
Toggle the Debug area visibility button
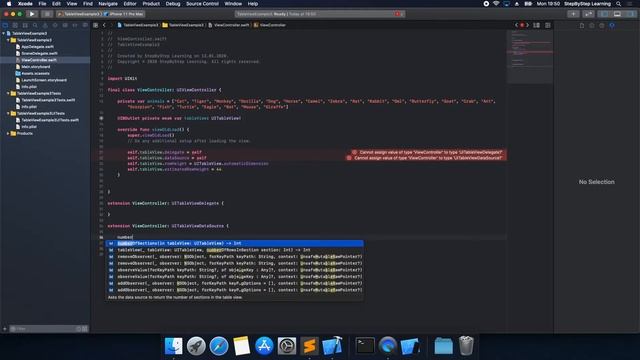click(617, 14)
